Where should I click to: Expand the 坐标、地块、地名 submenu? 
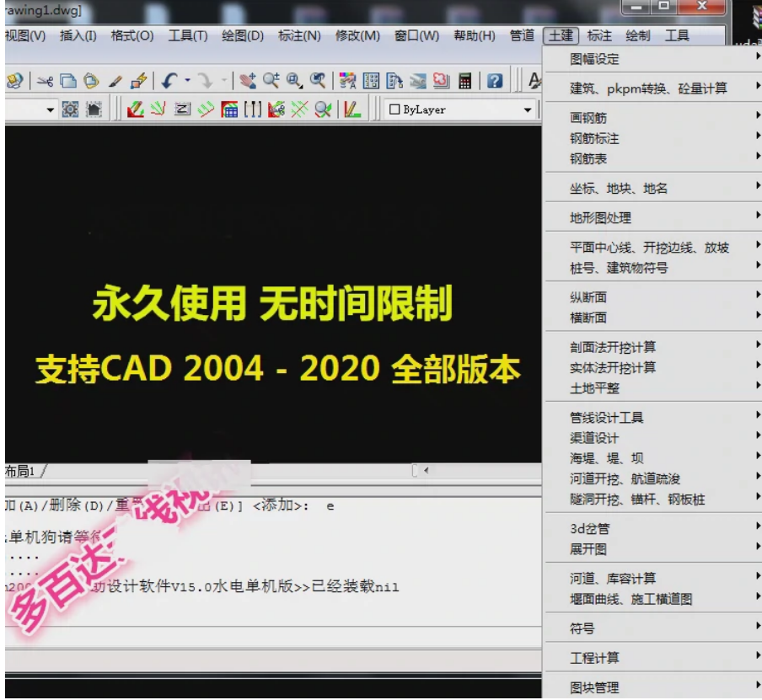click(652, 189)
